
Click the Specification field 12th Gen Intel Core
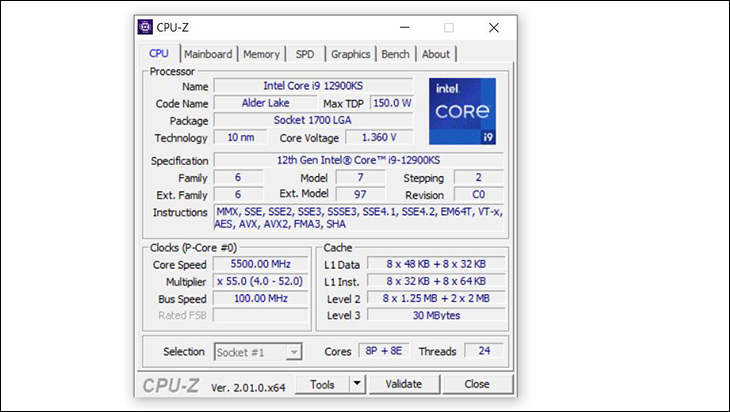358,160
